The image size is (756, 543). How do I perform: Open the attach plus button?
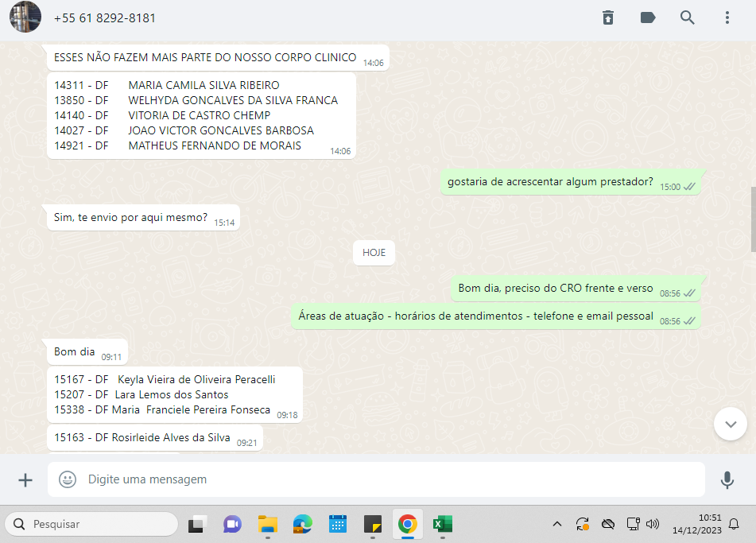coord(25,480)
